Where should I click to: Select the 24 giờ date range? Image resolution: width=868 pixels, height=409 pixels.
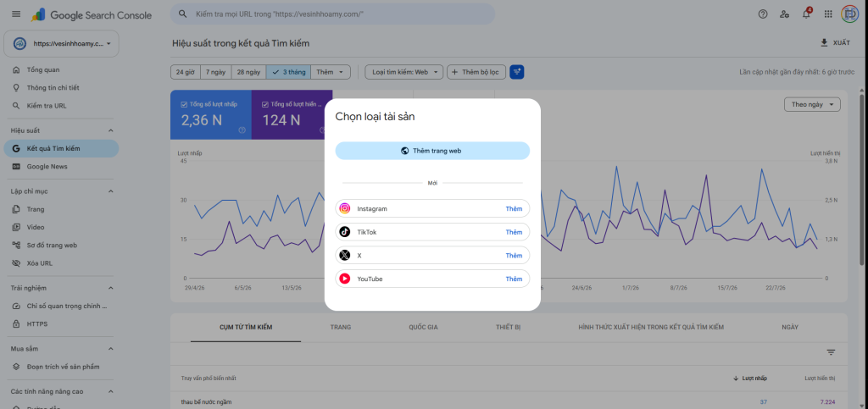pos(185,72)
